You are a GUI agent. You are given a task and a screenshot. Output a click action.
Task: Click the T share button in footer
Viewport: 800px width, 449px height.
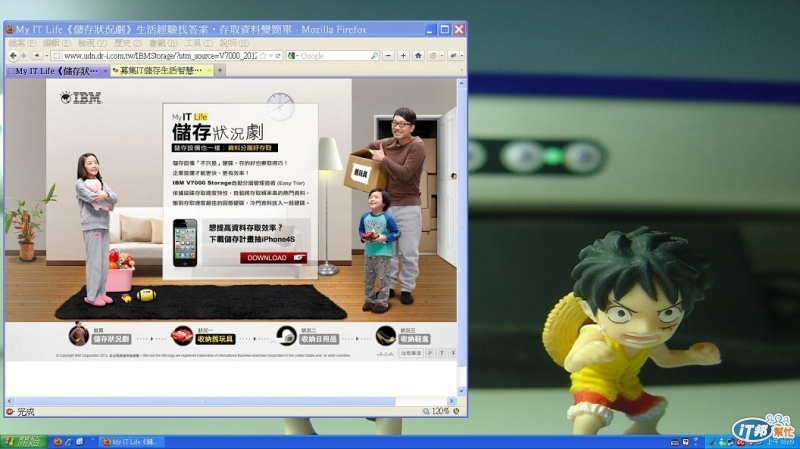pyautogui.click(x=441, y=353)
